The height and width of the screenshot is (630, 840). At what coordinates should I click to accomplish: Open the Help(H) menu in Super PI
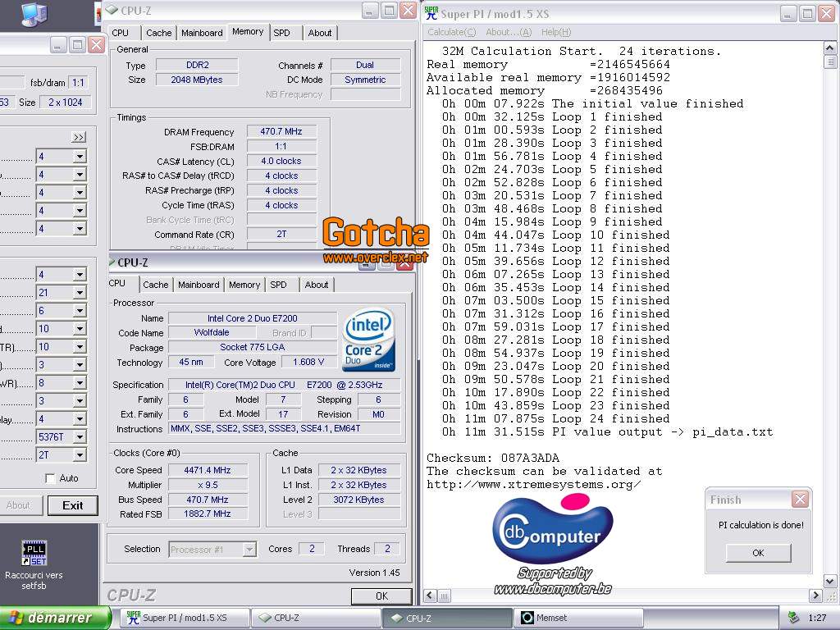coord(556,32)
